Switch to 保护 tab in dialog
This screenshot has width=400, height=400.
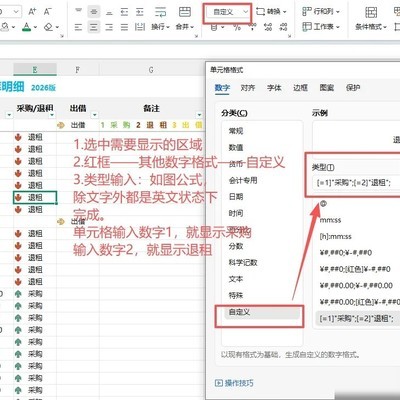tap(353, 88)
